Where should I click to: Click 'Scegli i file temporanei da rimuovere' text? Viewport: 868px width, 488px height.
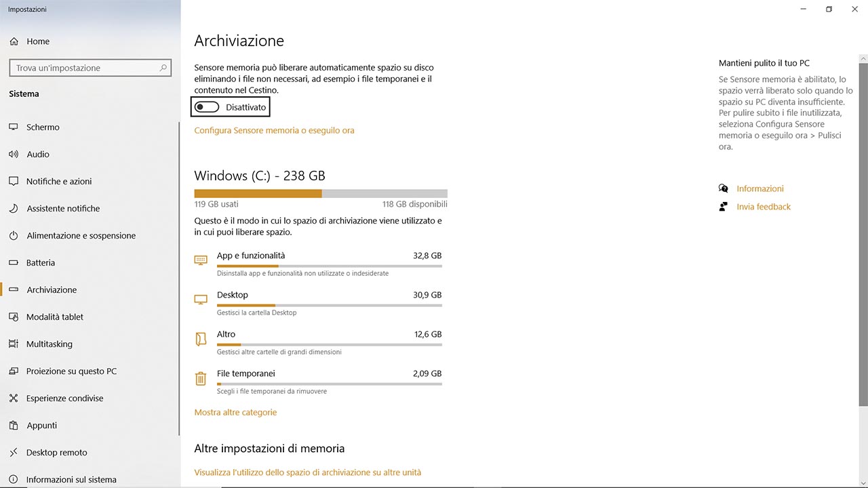272,391
